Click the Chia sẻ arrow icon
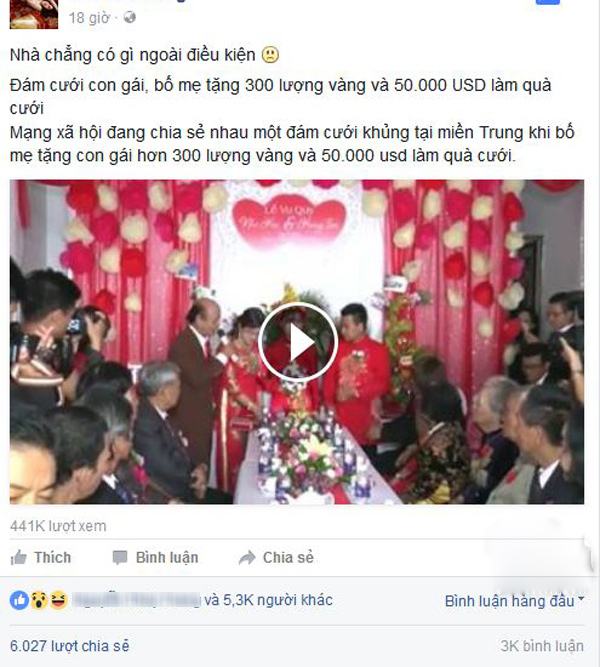 (247, 558)
